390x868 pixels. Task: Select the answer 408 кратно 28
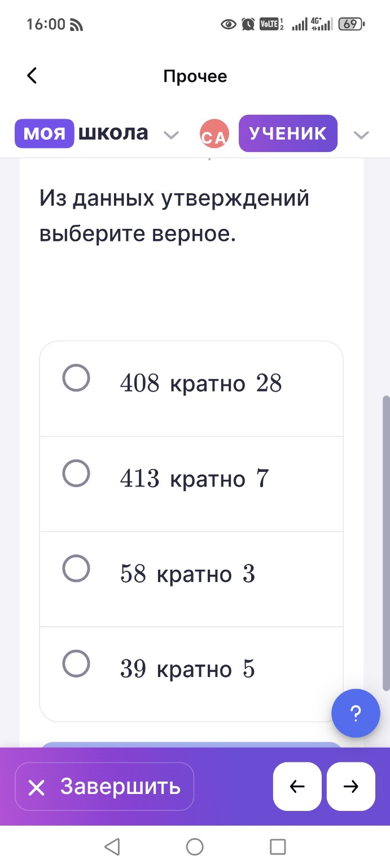tap(77, 379)
